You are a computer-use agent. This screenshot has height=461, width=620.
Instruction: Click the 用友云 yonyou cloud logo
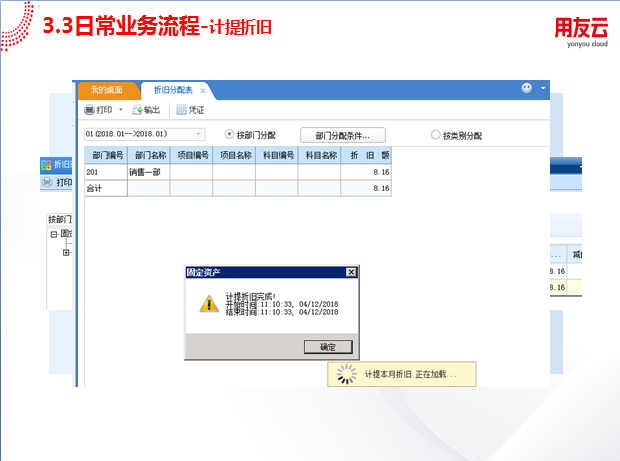(x=581, y=32)
